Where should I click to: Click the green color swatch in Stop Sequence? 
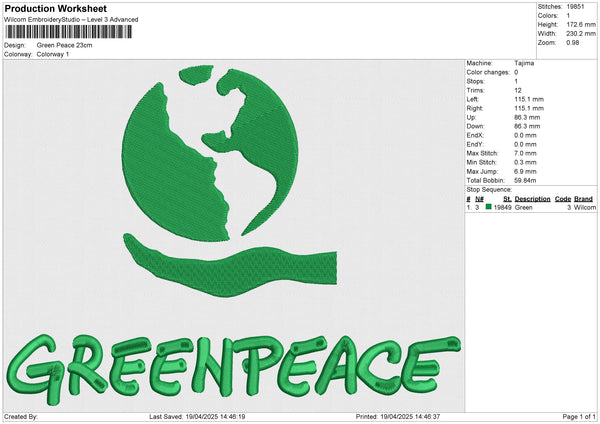tap(489, 207)
